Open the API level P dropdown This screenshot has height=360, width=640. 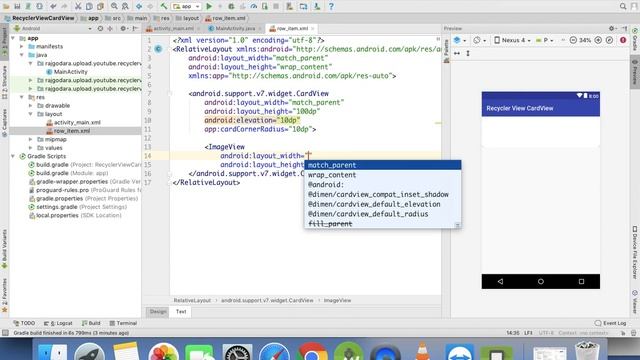[545, 40]
